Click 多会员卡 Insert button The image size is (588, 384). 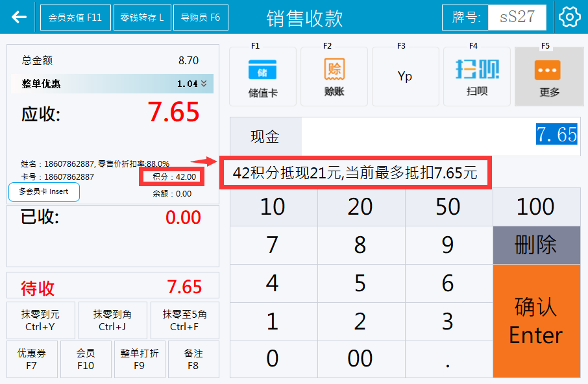[x=43, y=192]
